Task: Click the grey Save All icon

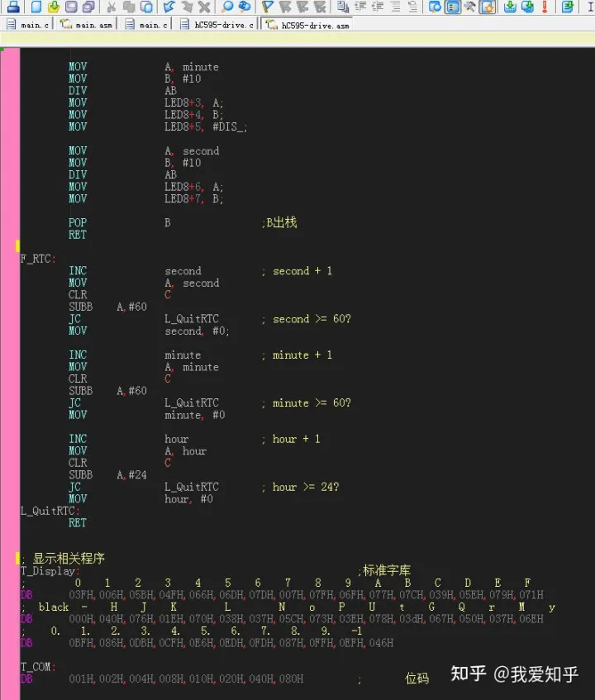Action: pyautogui.click(x=88, y=7)
